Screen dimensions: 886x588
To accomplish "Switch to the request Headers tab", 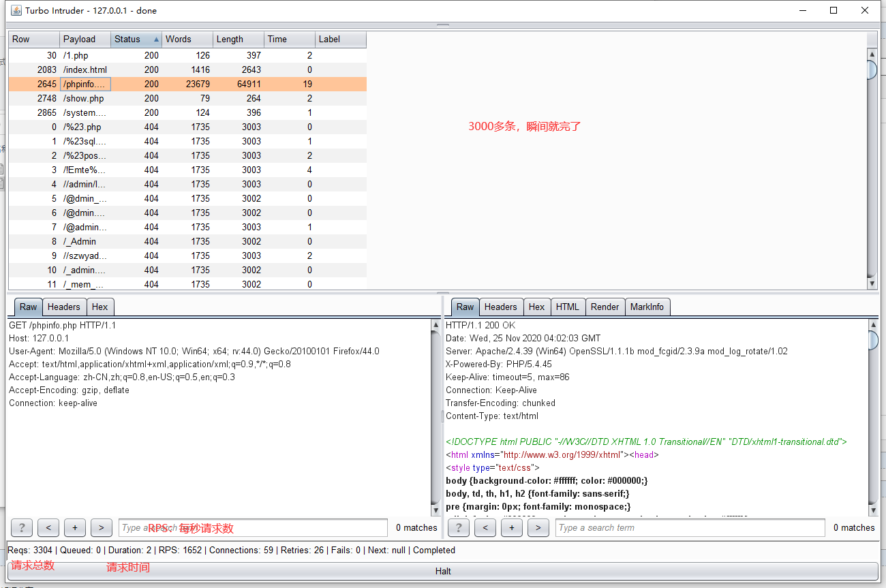I will point(63,307).
